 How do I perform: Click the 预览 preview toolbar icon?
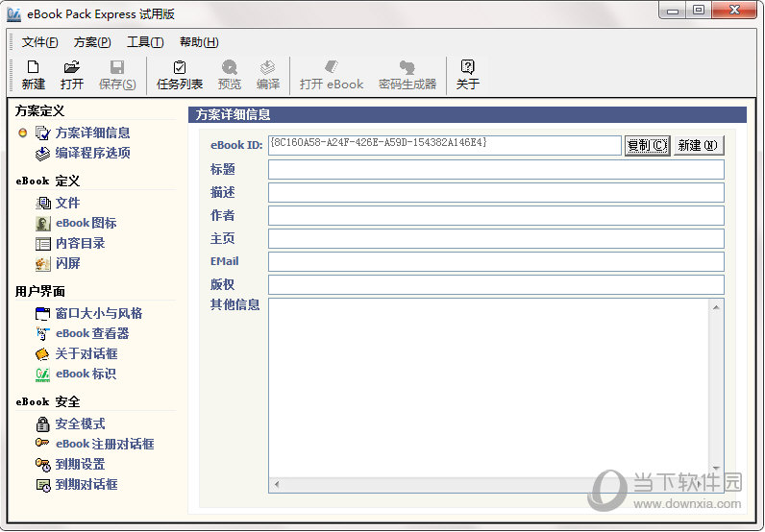230,67
